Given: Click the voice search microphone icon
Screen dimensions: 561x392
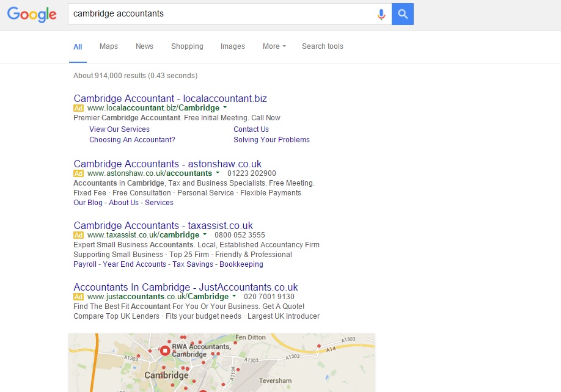Looking at the screenshot, I should click(381, 14).
